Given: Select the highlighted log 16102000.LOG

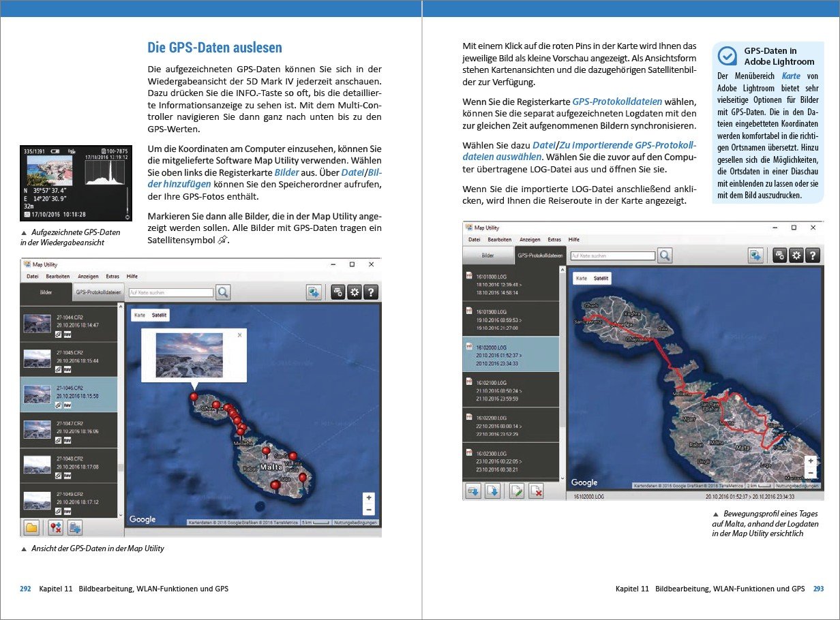Looking at the screenshot, I should [x=511, y=354].
